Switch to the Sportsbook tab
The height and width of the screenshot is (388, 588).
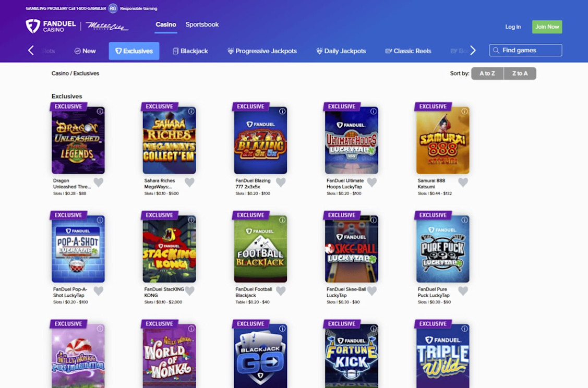[202, 25]
